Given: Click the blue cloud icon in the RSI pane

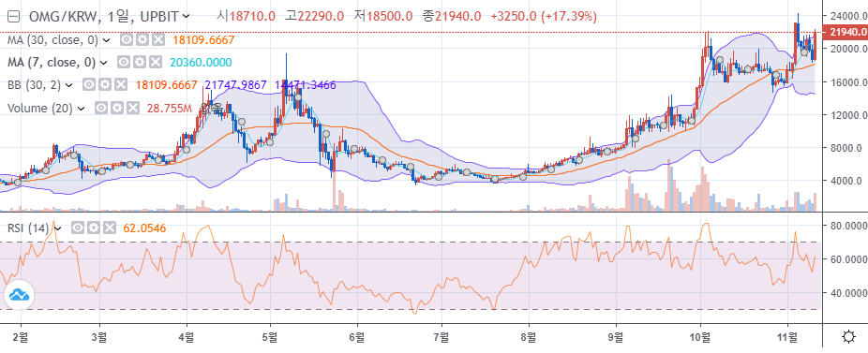Looking at the screenshot, I should pyautogui.click(x=20, y=294).
